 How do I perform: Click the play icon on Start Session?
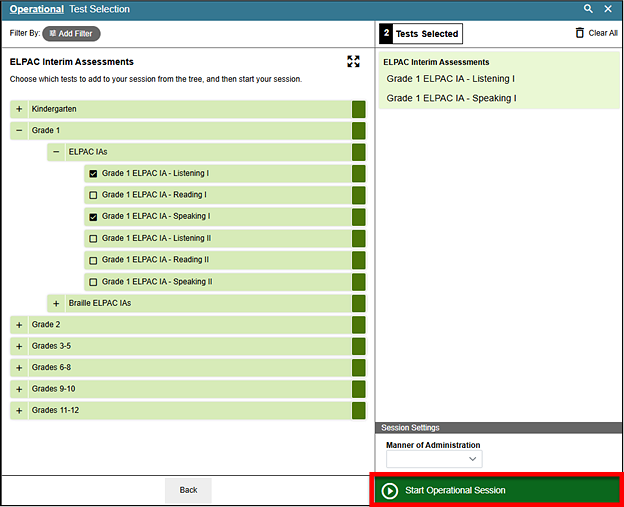pos(390,490)
